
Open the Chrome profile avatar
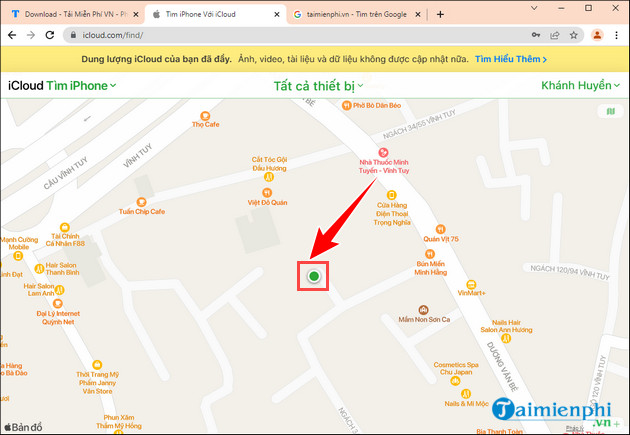(597, 35)
